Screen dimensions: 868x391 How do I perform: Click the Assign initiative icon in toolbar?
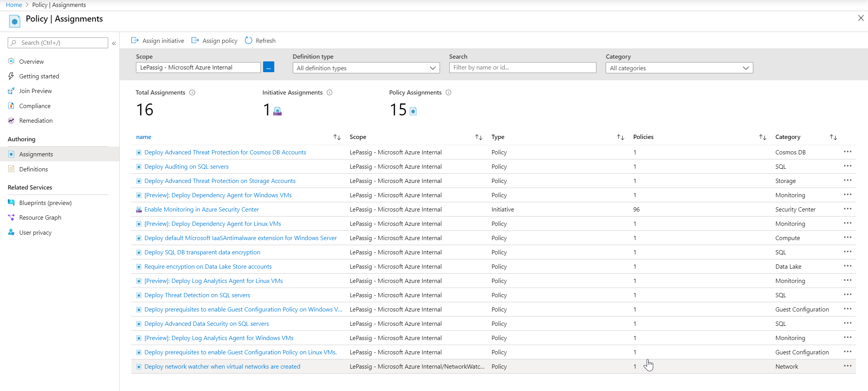(135, 40)
